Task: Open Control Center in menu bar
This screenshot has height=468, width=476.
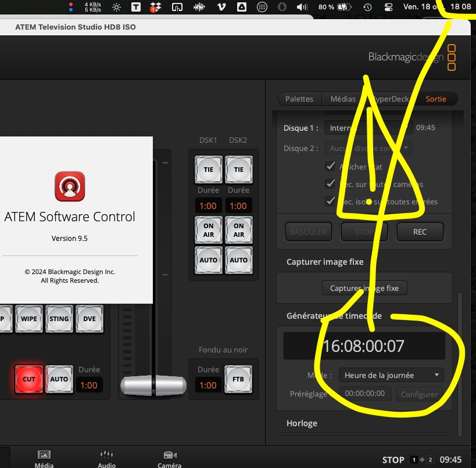Action: pyautogui.click(x=388, y=7)
